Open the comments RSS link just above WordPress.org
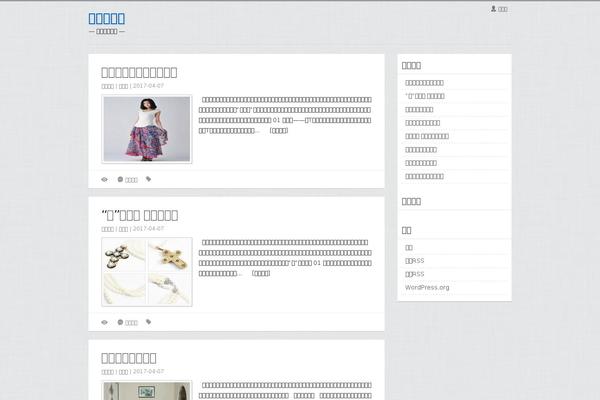600x400 pixels. (x=414, y=274)
